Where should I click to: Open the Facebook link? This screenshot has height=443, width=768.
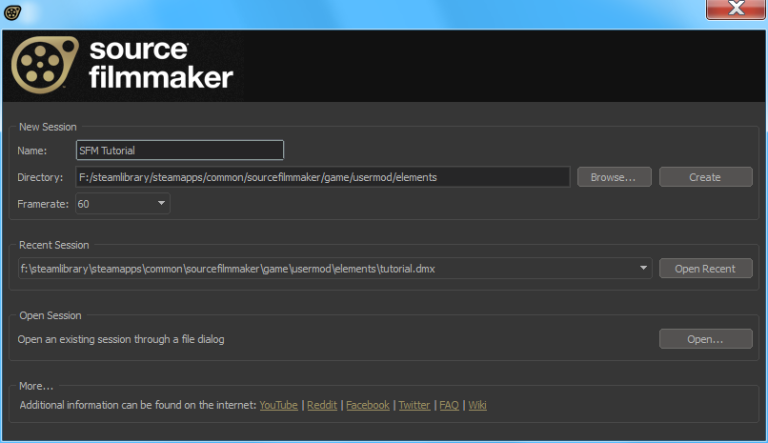click(367, 405)
